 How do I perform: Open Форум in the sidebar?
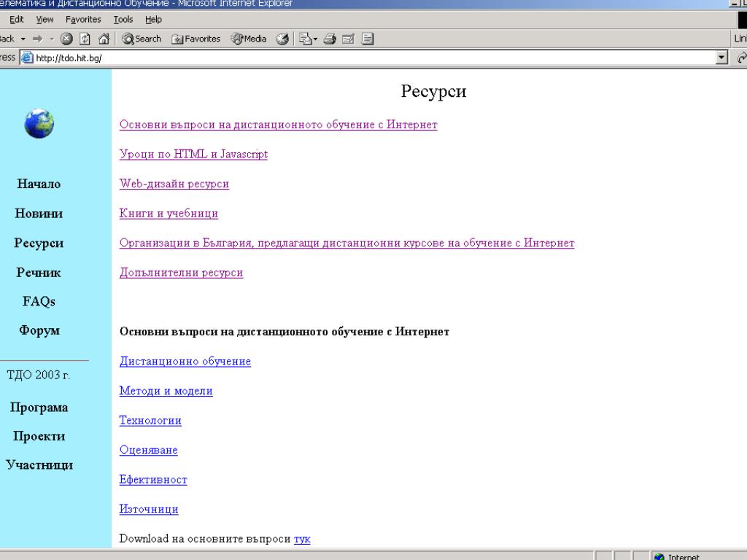click(x=39, y=330)
